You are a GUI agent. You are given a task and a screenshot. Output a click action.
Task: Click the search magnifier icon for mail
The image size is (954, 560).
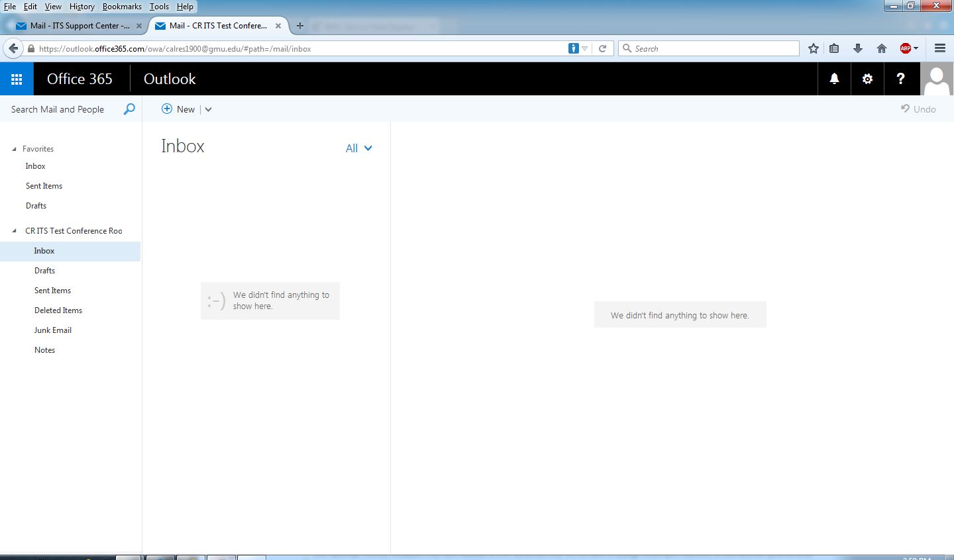[x=129, y=109]
